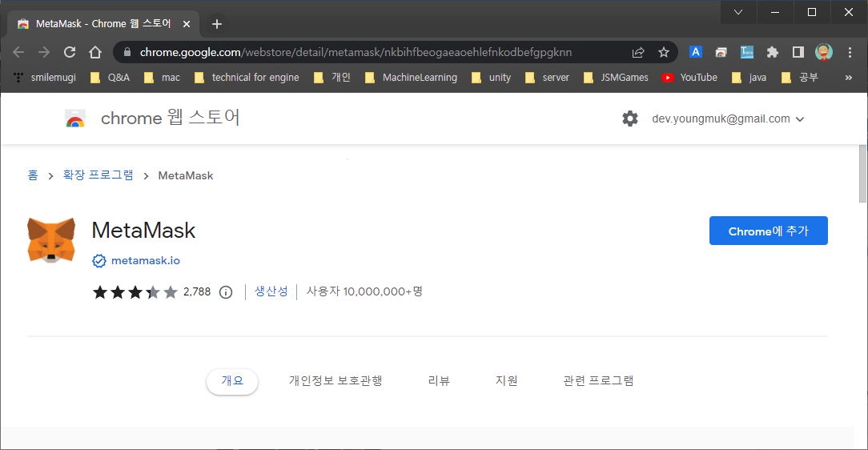This screenshot has width=868, height=450.
Task: Open the JSMGames bookmark folder
Action: [616, 78]
